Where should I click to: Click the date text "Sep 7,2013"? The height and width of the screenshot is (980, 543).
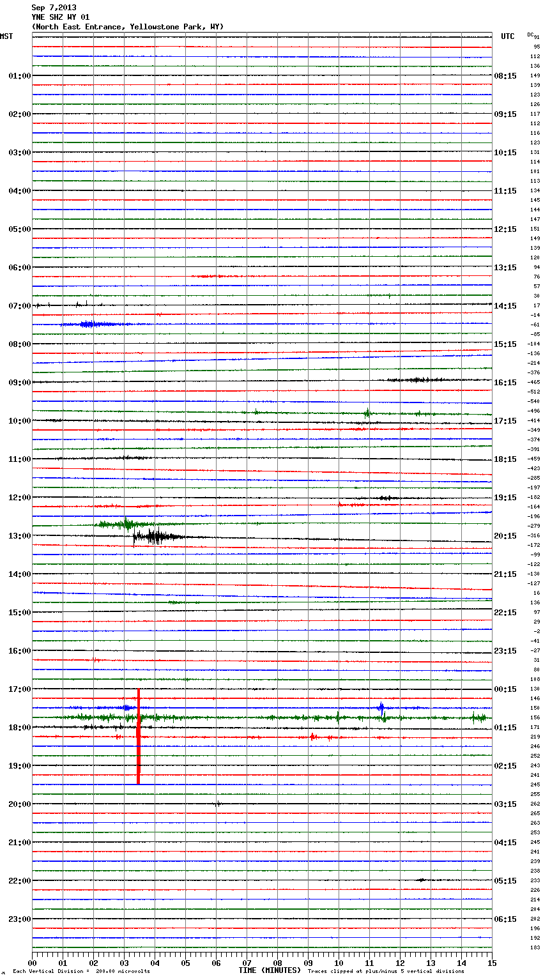point(54,8)
